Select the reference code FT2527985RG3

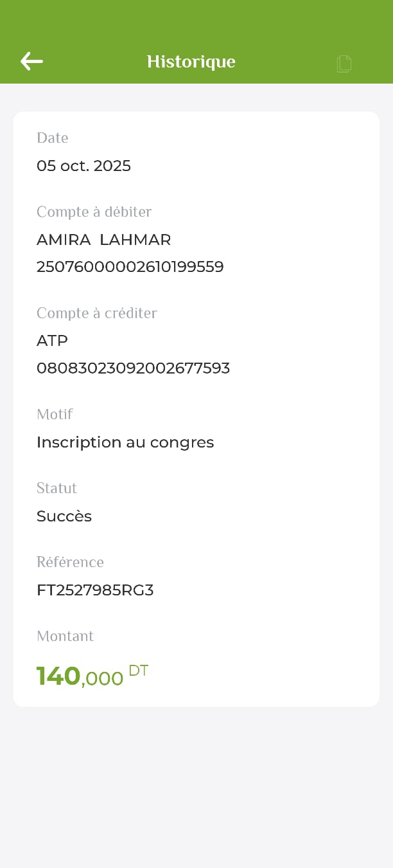tap(95, 590)
